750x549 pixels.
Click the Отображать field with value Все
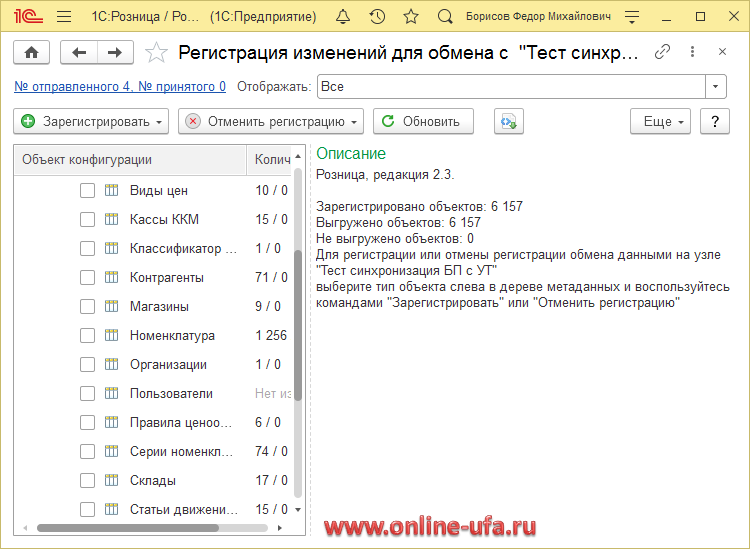[x=511, y=87]
